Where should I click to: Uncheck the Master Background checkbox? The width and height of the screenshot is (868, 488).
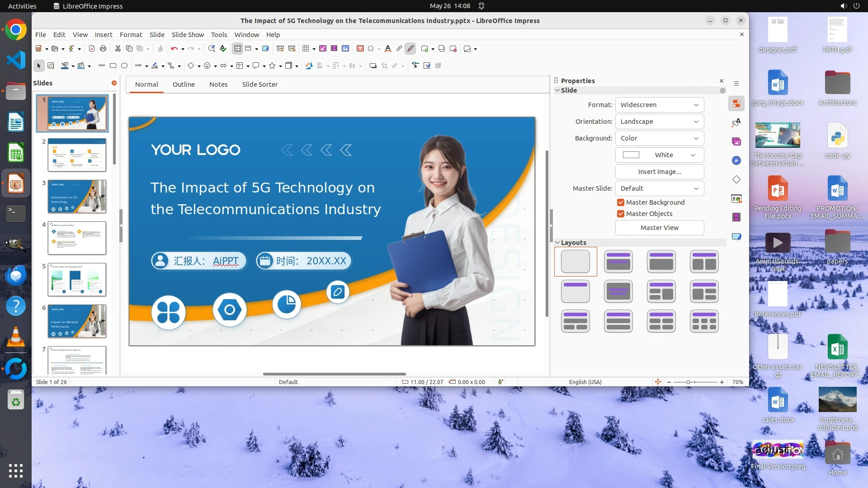click(621, 202)
